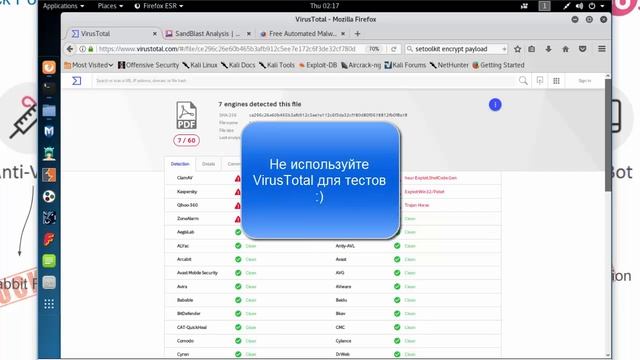Open the Places menu

coord(110,6)
